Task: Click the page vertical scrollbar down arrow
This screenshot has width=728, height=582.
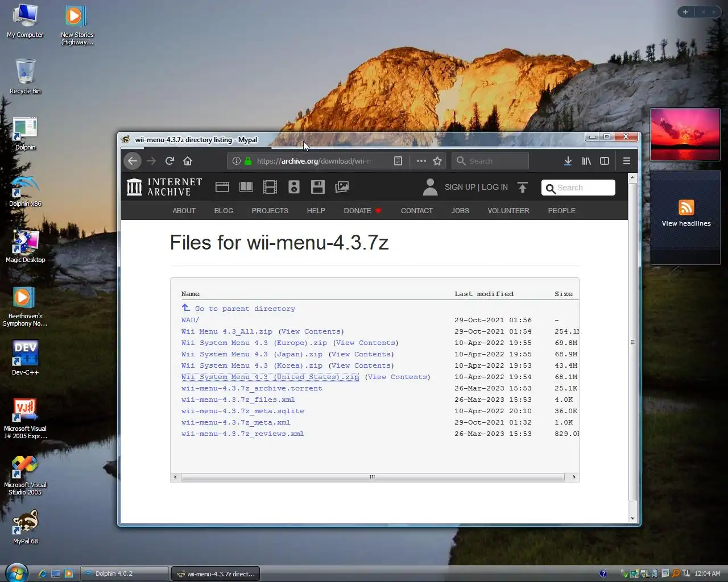Action: [632, 518]
